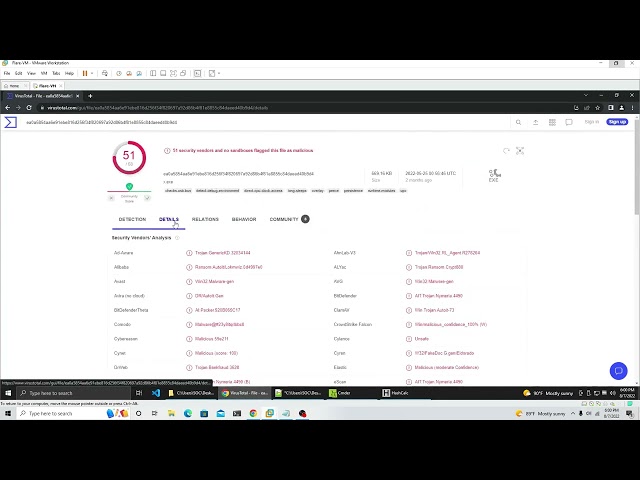Open VMware VM menu
This screenshot has height=480, width=640.
click(x=44, y=73)
